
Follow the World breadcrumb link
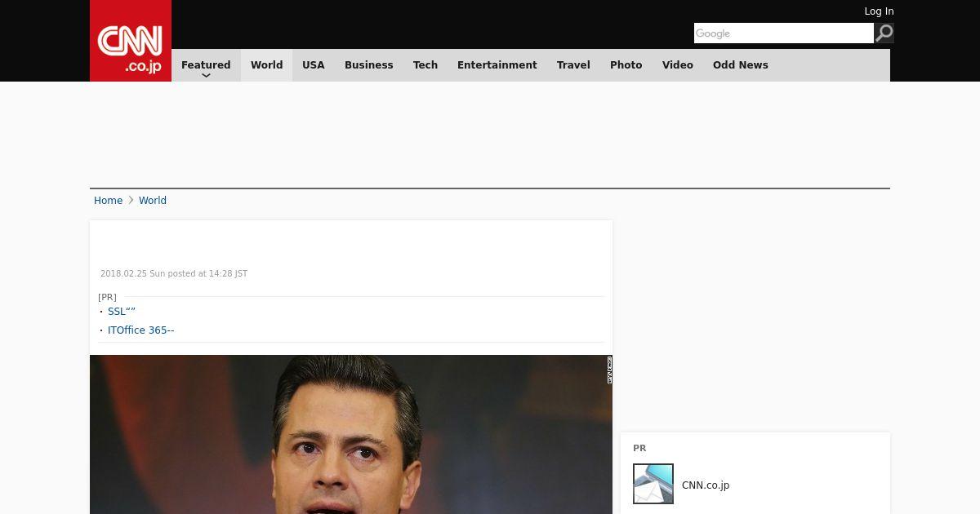point(153,201)
